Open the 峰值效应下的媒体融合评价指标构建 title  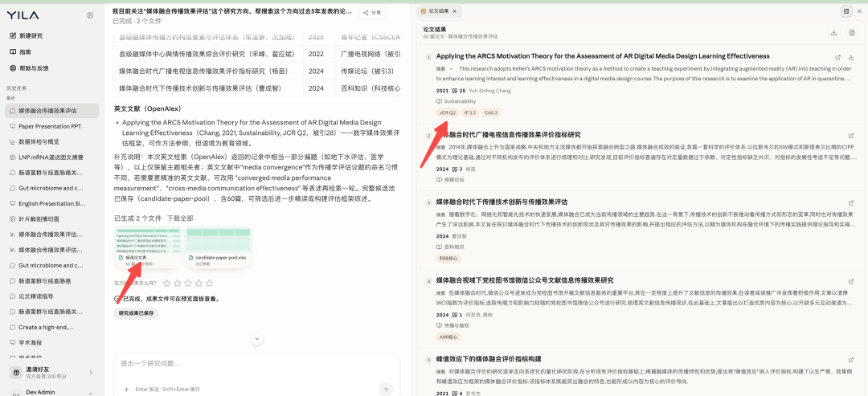[489, 360]
